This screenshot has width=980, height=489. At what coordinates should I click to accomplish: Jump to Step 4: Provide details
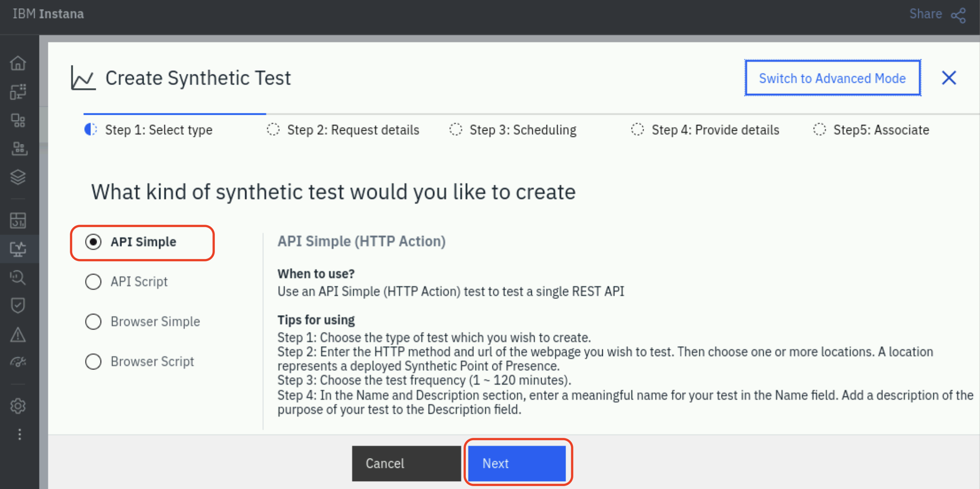[x=705, y=130]
